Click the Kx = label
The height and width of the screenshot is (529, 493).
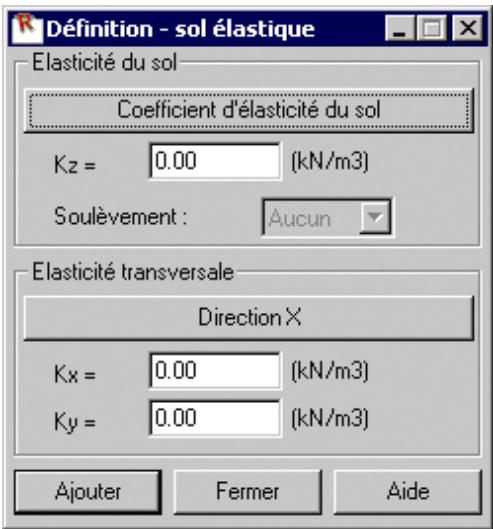click(x=75, y=374)
